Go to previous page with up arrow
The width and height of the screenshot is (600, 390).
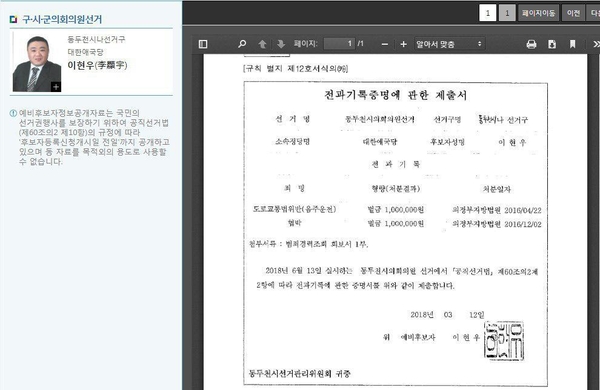click(x=262, y=44)
